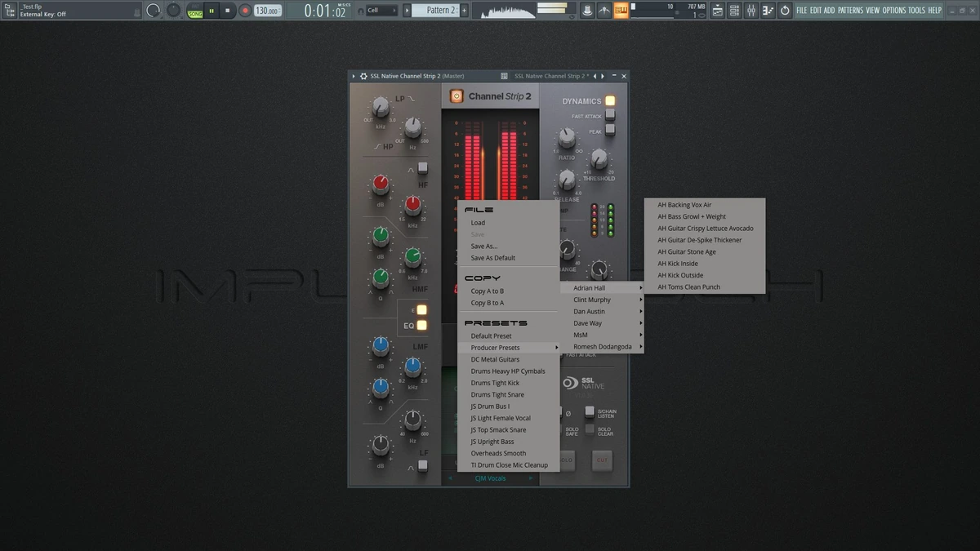The height and width of the screenshot is (551, 980).
Task: Click the dynamics RATIO knob
Action: (566, 138)
